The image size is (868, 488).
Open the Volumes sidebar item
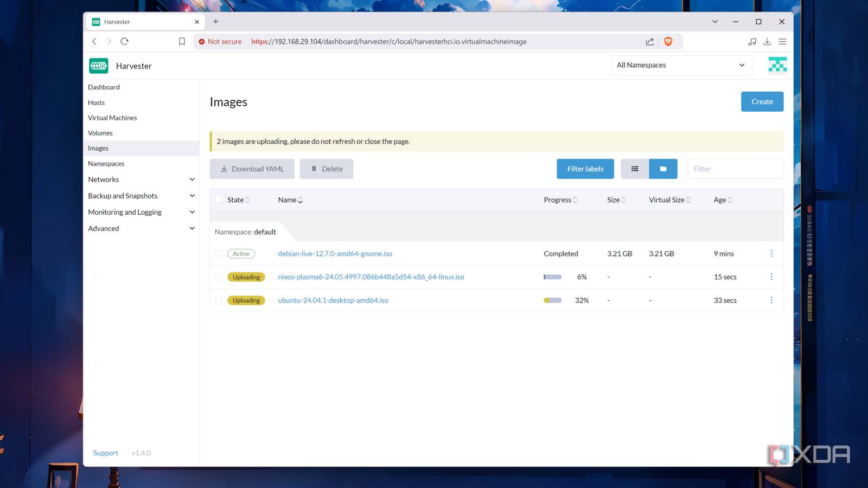coord(100,133)
